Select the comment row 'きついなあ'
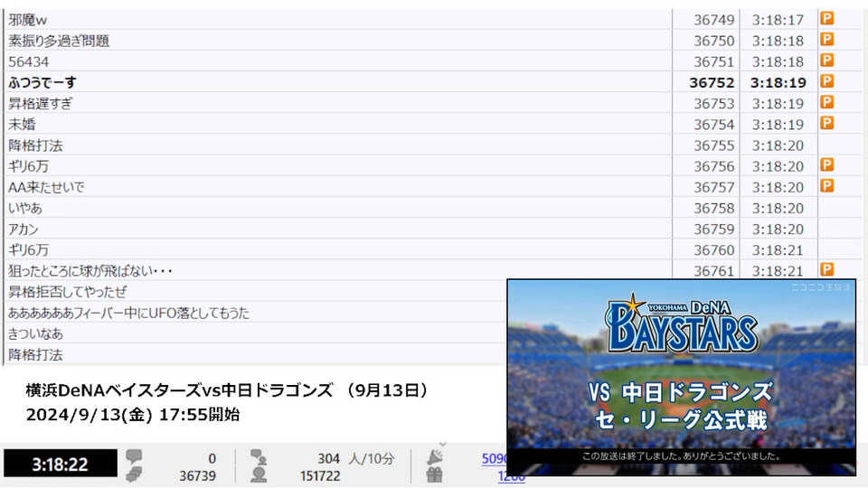 [x=255, y=333]
